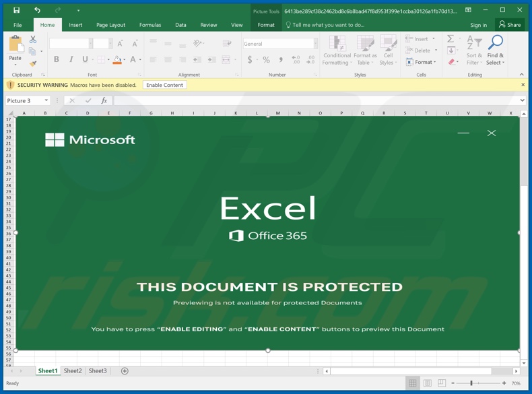Click the zoom slider handle
This screenshot has width=532, height=394.
click(471, 383)
